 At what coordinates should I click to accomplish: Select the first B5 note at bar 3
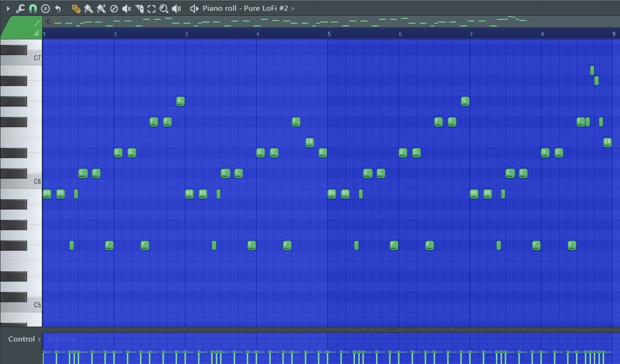point(189,193)
